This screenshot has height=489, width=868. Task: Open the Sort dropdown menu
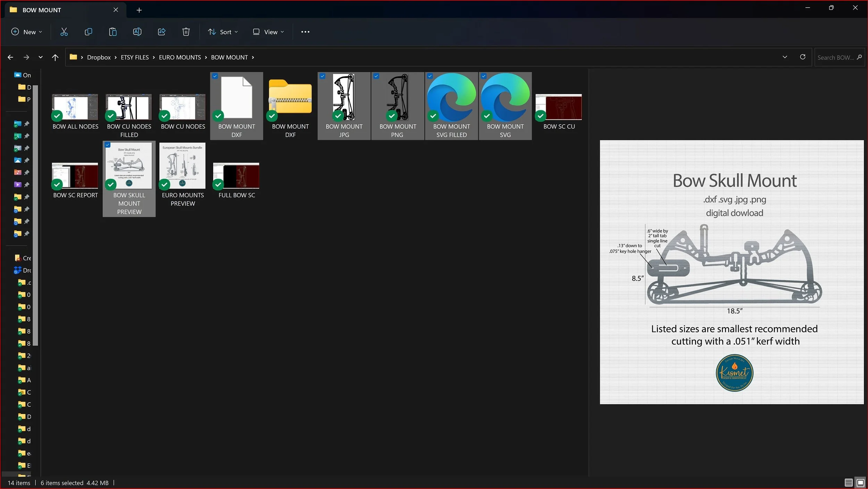(x=223, y=32)
